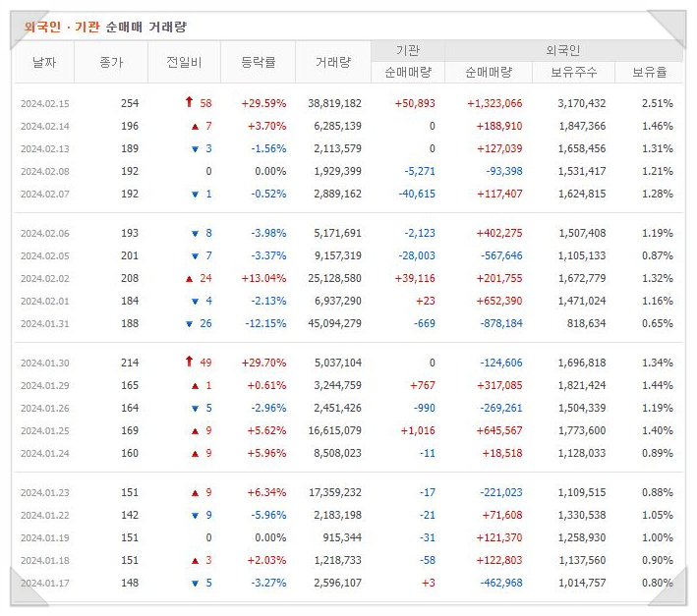The height and width of the screenshot is (616, 697).
Task: Select the date 2024.01.24
Action: pos(45,454)
